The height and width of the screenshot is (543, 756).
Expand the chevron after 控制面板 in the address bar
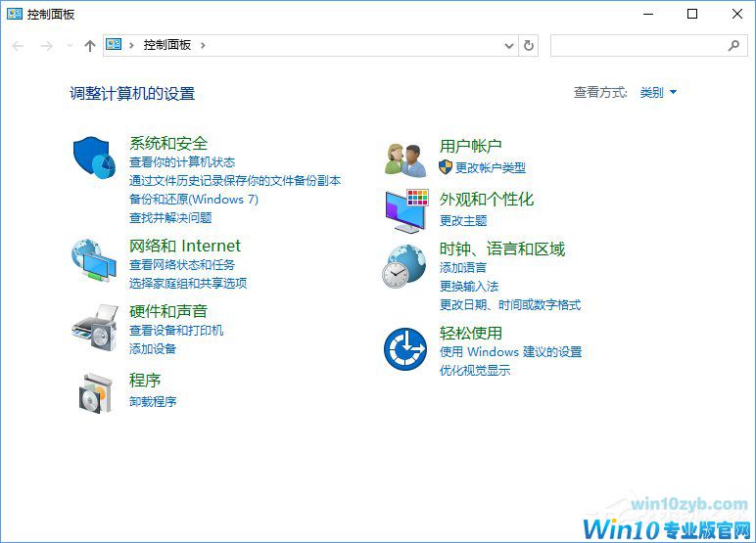pyautogui.click(x=203, y=45)
